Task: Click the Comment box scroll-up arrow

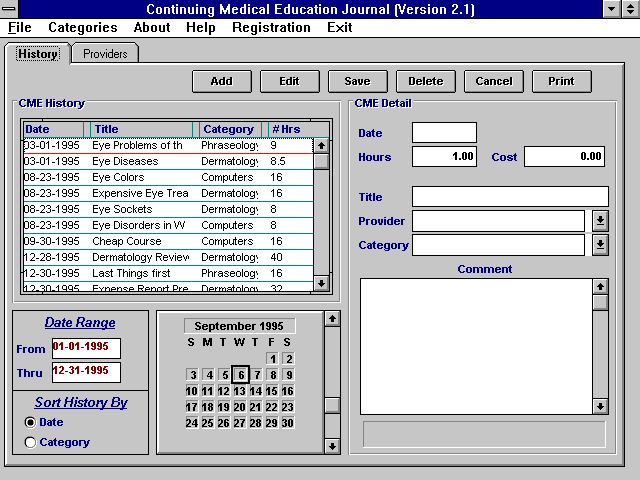Action: pyautogui.click(x=600, y=287)
